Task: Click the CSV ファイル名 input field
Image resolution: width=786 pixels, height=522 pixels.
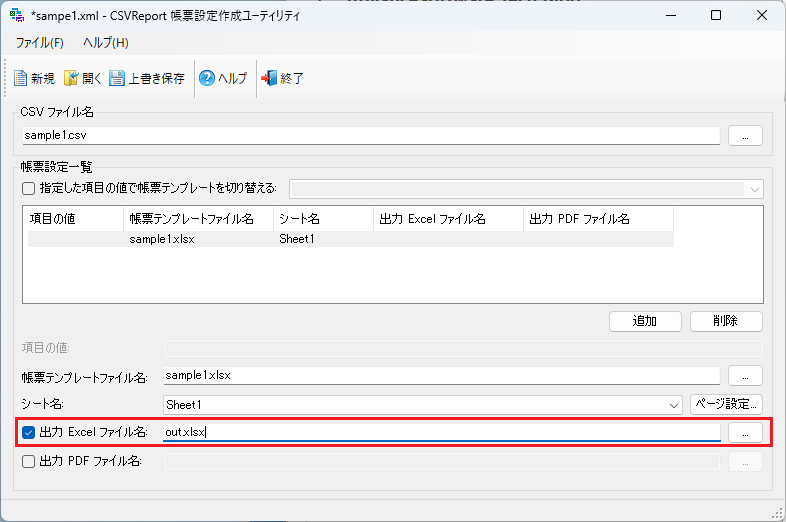Action: click(371, 135)
